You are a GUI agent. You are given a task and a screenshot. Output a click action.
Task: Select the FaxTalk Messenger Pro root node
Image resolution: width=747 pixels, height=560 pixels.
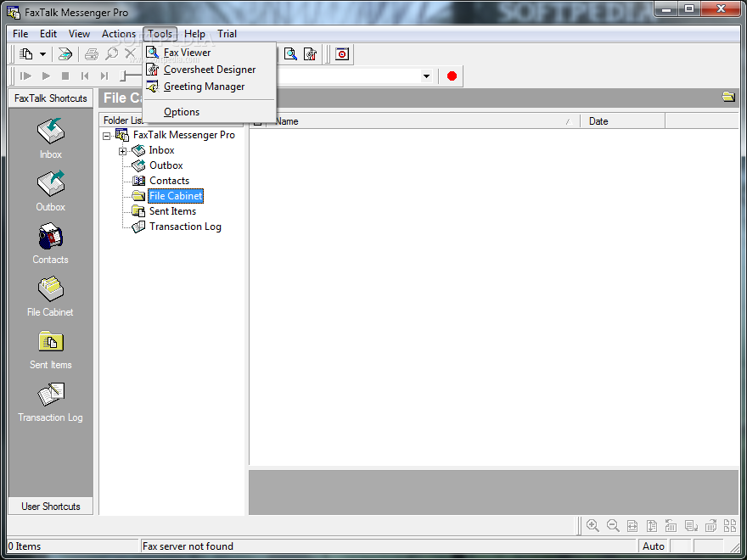tap(184, 135)
